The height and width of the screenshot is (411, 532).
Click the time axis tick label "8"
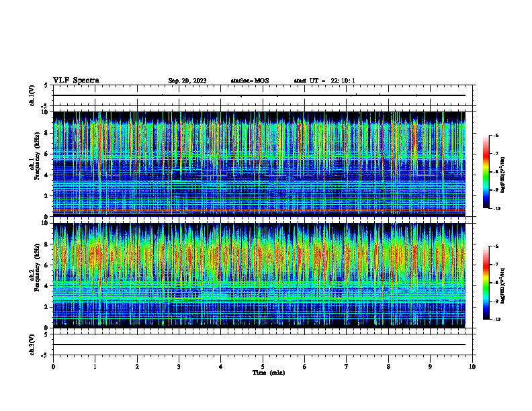pos(388,367)
